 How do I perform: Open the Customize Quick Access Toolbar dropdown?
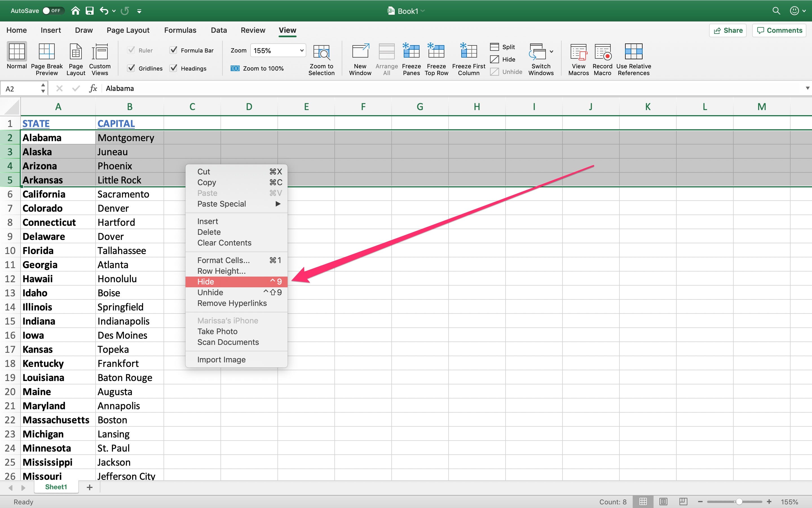[x=139, y=11]
